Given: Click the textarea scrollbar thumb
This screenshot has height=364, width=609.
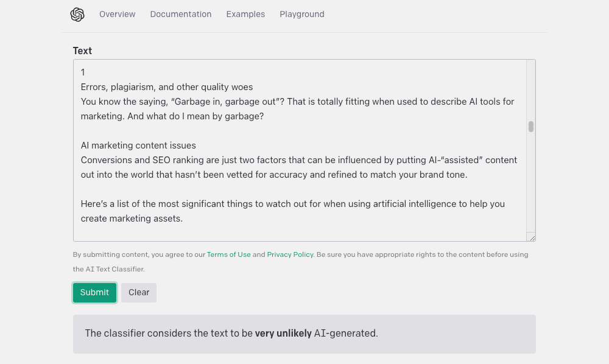Looking at the screenshot, I should (530, 127).
